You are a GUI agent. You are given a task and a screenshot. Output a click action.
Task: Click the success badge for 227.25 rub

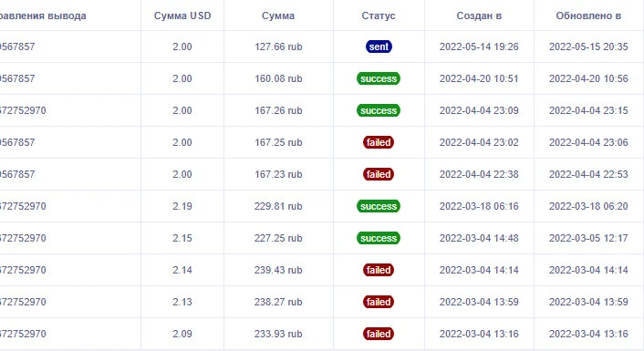pyautogui.click(x=379, y=238)
